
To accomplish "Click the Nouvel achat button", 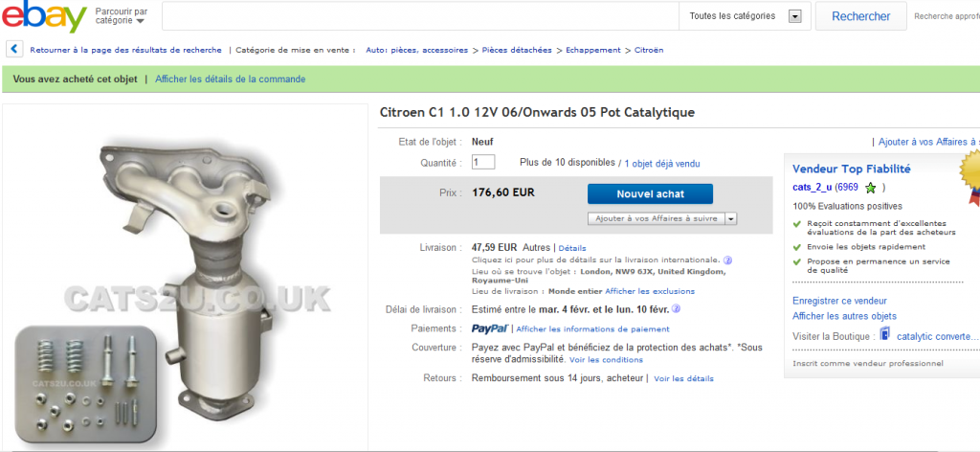I will pos(650,193).
